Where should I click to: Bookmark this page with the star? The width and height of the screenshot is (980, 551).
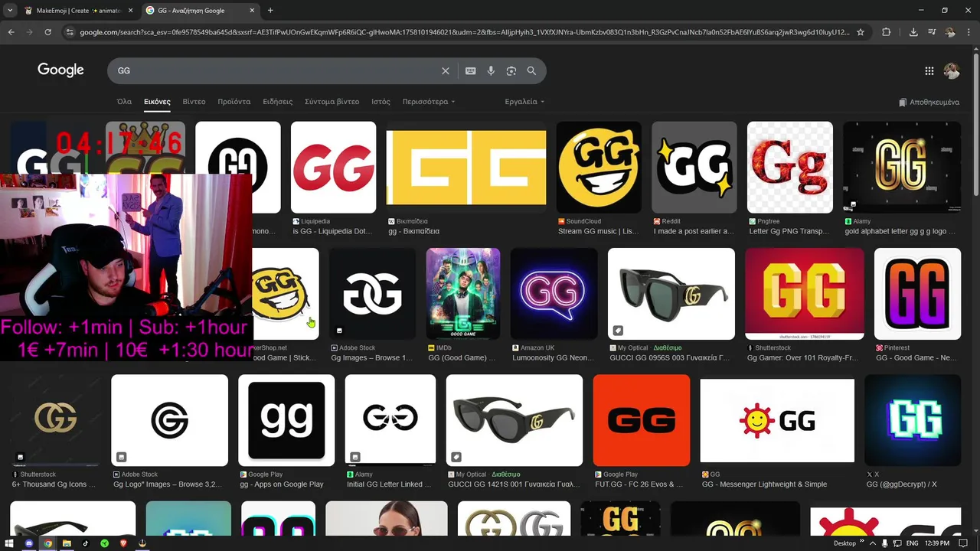coord(861,32)
